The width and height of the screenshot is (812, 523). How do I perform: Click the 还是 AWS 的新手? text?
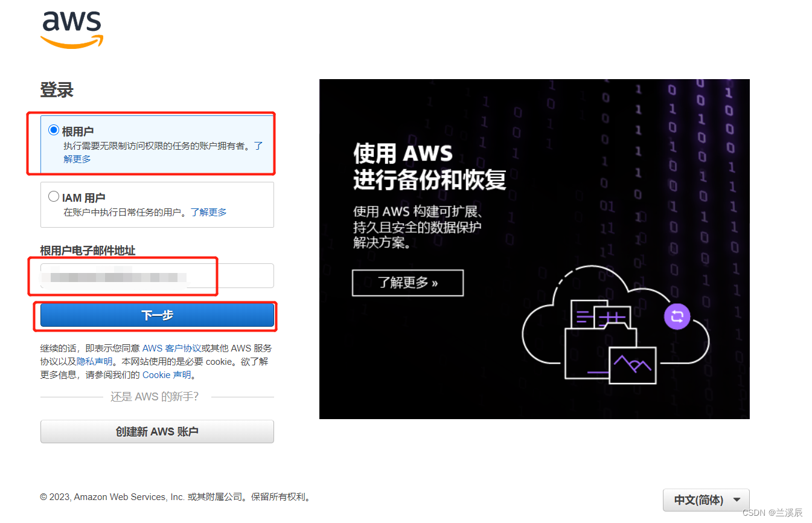155,397
